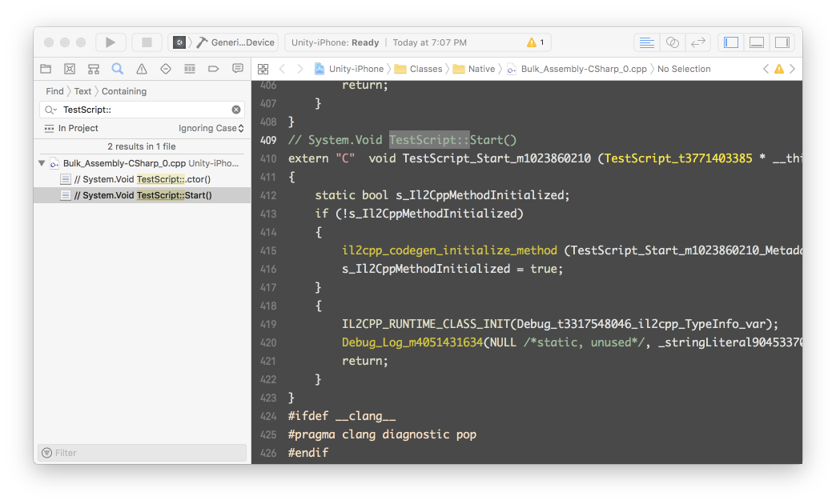Click the TestScript_t3771403385 type name
This screenshot has width=836, height=504.
click(677, 158)
